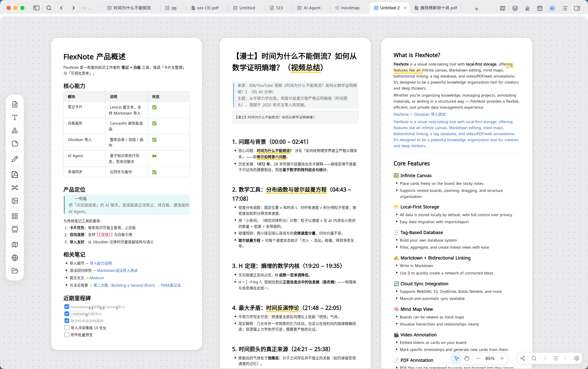Select the note card tool in left toolbar
This screenshot has height=369, width=588.
point(15,104)
